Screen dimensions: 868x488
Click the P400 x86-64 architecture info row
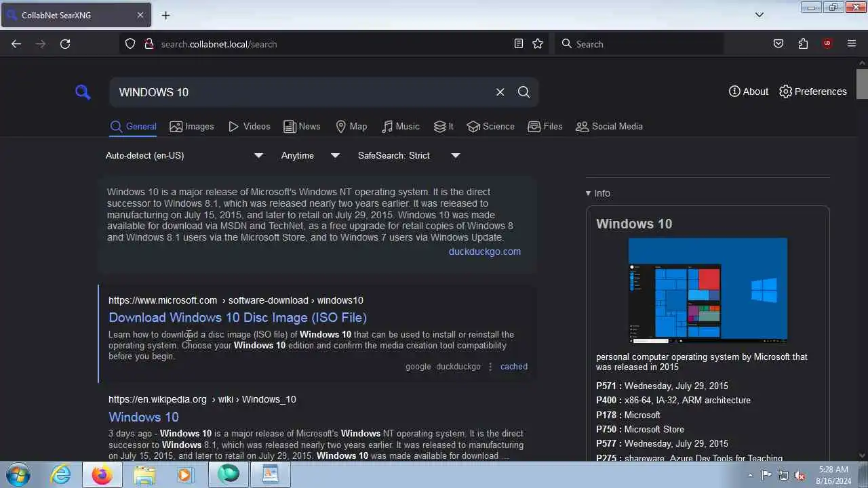[x=673, y=400]
